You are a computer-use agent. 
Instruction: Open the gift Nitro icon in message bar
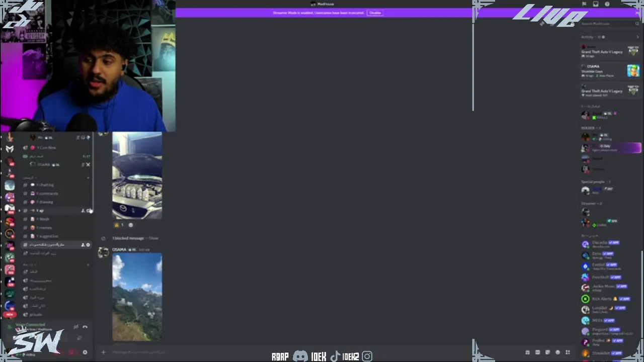[527, 352]
